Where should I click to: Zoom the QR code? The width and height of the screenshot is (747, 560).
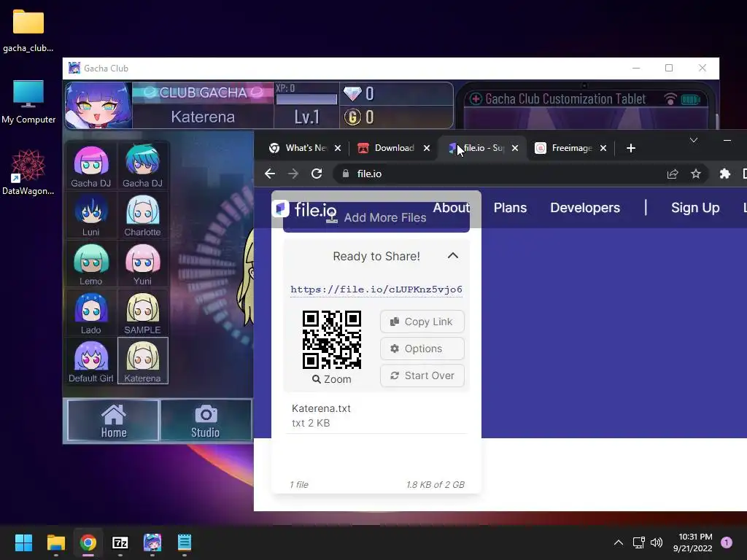click(x=332, y=379)
